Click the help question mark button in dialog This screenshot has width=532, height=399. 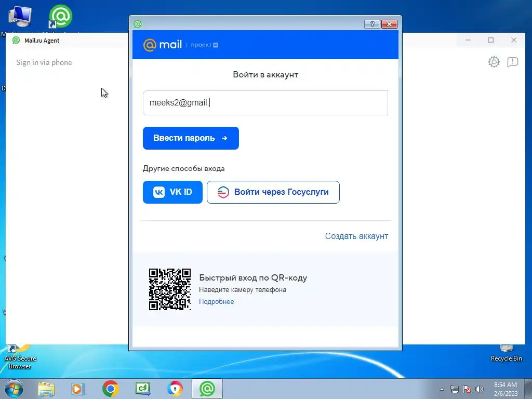pyautogui.click(x=372, y=24)
